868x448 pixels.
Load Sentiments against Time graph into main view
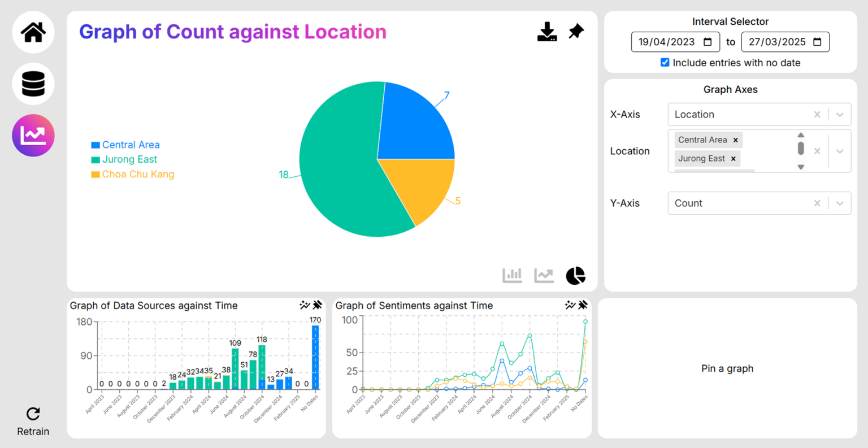[x=570, y=305]
